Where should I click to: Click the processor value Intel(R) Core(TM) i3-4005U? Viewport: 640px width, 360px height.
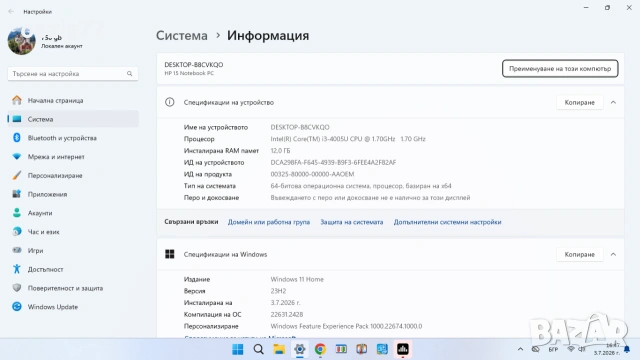click(348, 139)
